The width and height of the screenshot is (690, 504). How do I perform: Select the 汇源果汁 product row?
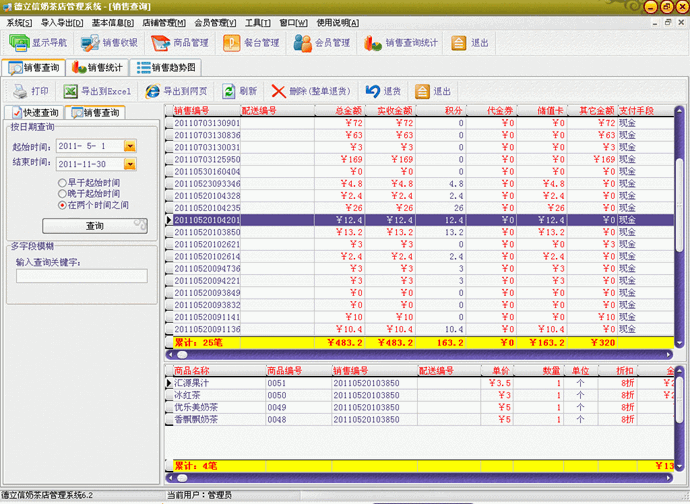pos(419,383)
